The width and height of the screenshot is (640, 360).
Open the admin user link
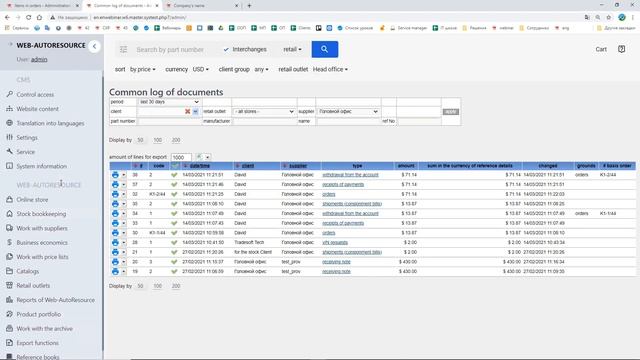39,60
